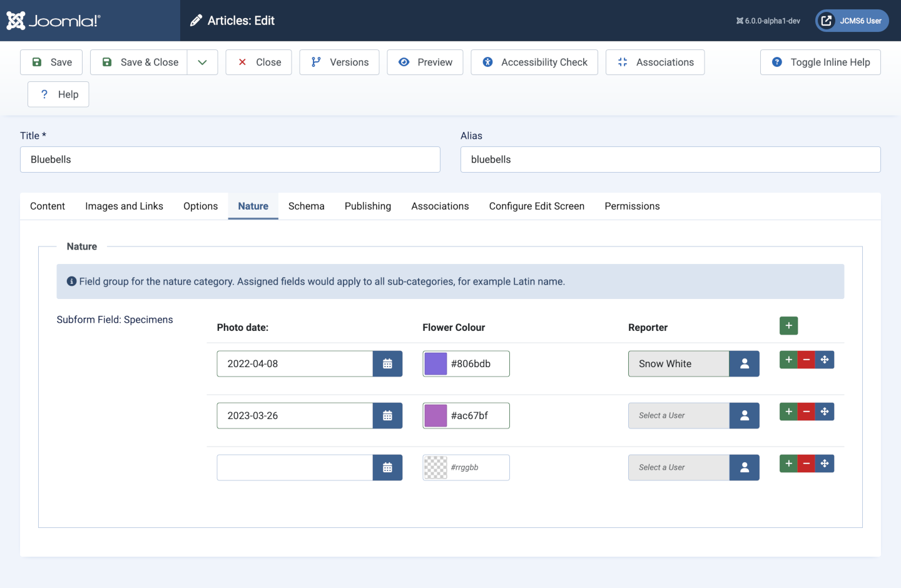This screenshot has height=588, width=901.
Task: Open the JCMS6 User menu
Action: click(x=852, y=21)
